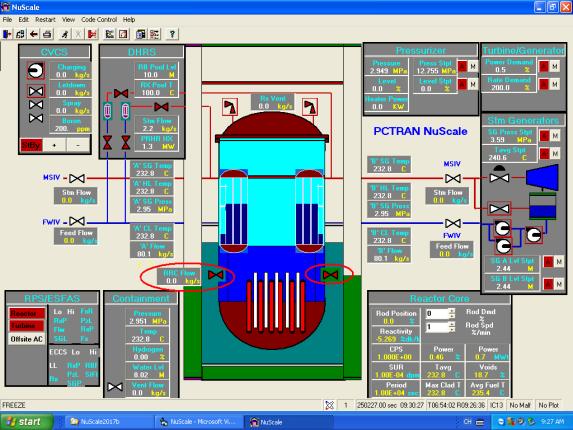Set Press Stpt to Manual (M)
573x430 pixels.
tap(473, 66)
